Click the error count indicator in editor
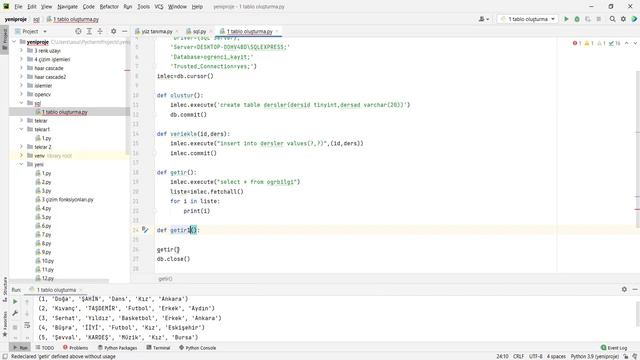The width and height of the screenshot is (640, 360). coord(577,43)
